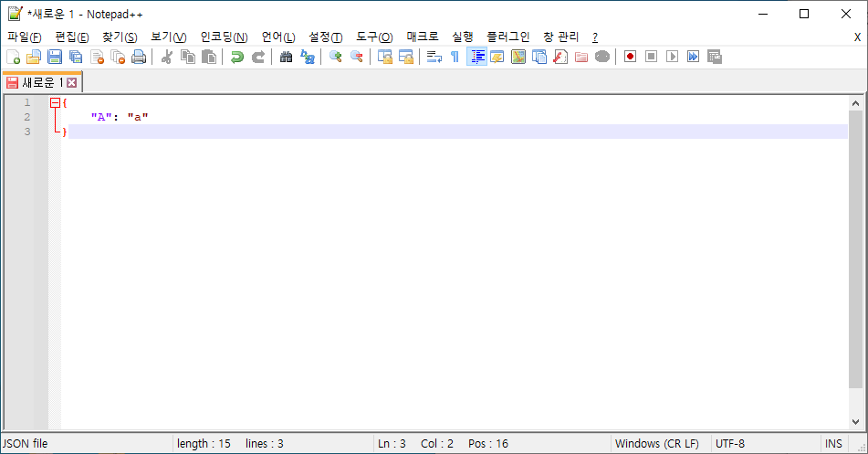Open the 플러그인 menu
This screenshot has width=868, height=454.
pos(508,37)
